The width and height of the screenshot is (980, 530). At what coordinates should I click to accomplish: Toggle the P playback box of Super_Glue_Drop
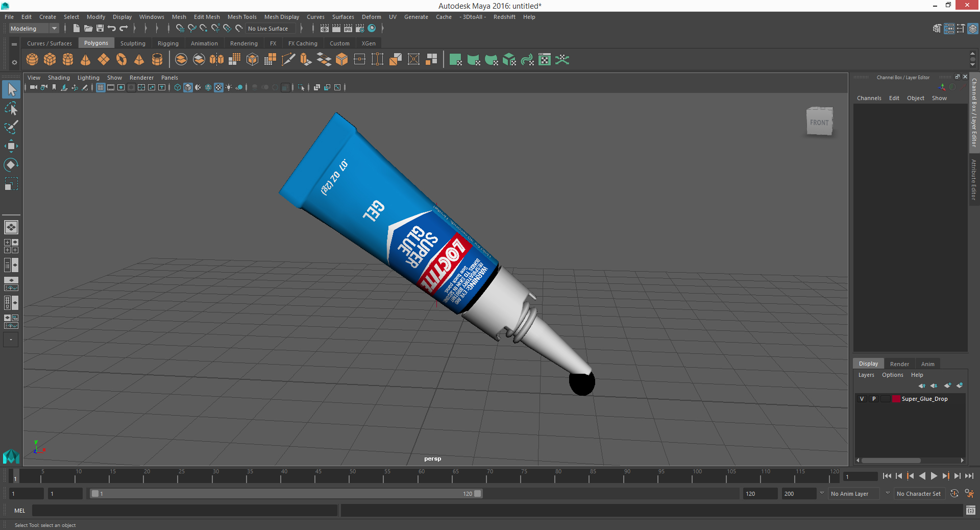[874, 399]
